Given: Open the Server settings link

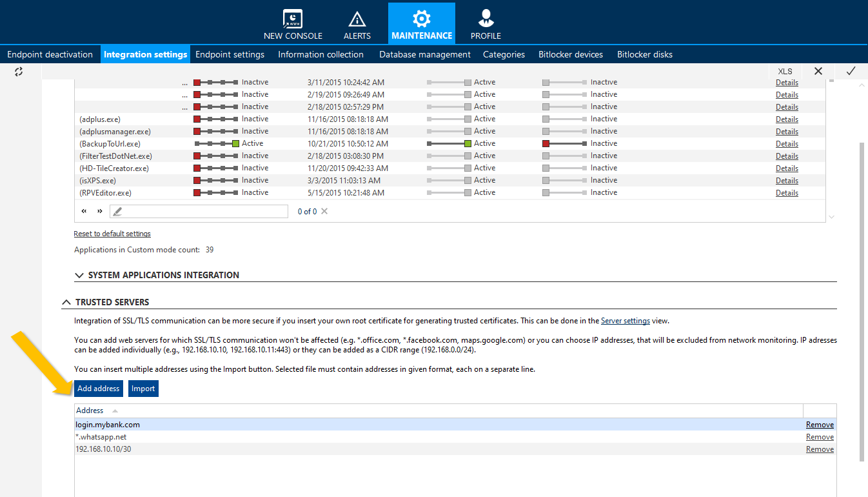Looking at the screenshot, I should (625, 320).
